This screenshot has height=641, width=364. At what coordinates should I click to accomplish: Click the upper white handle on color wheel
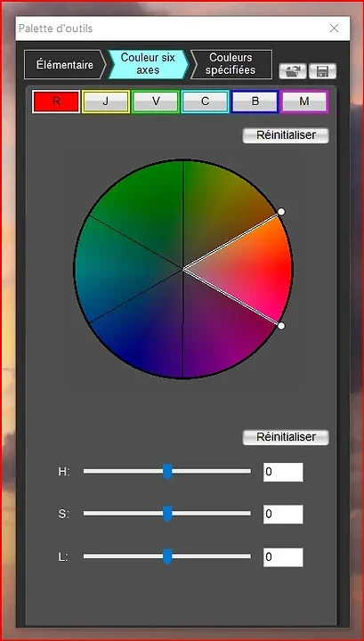pyautogui.click(x=281, y=211)
